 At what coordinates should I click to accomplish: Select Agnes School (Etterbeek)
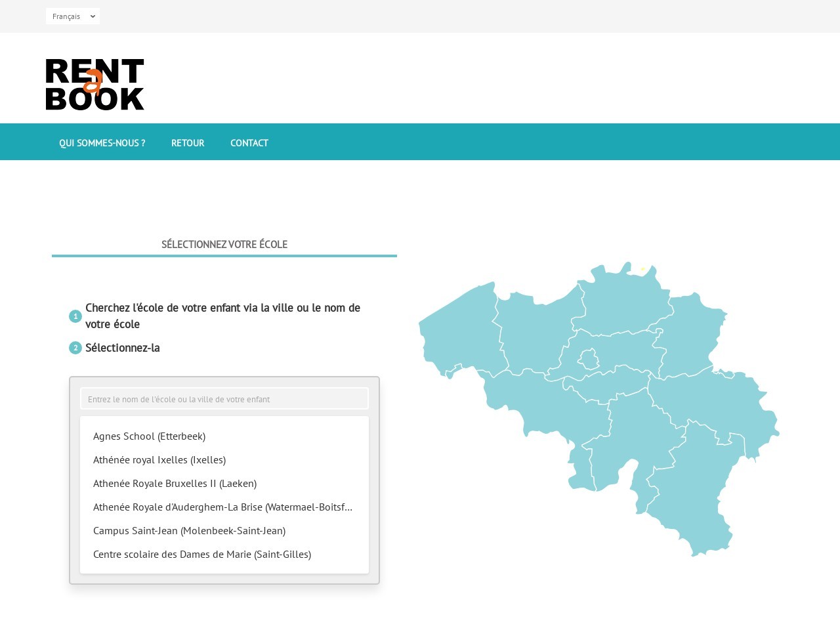tap(224, 436)
